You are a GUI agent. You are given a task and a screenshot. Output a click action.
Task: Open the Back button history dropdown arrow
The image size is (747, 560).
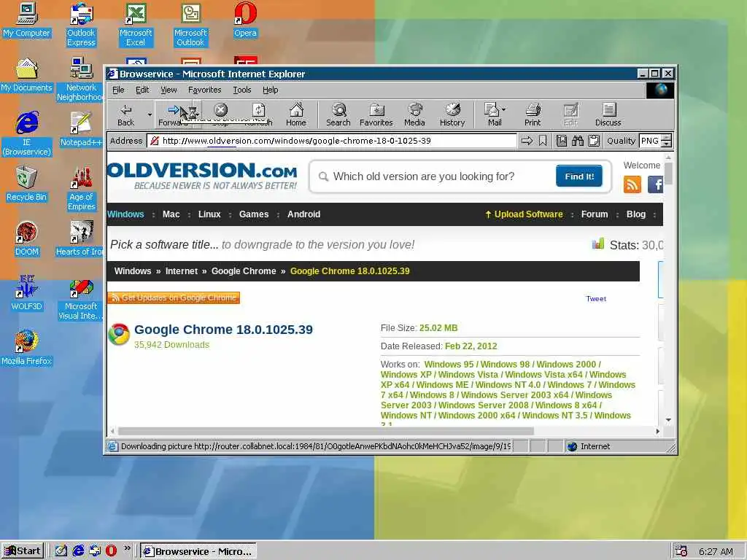click(149, 114)
